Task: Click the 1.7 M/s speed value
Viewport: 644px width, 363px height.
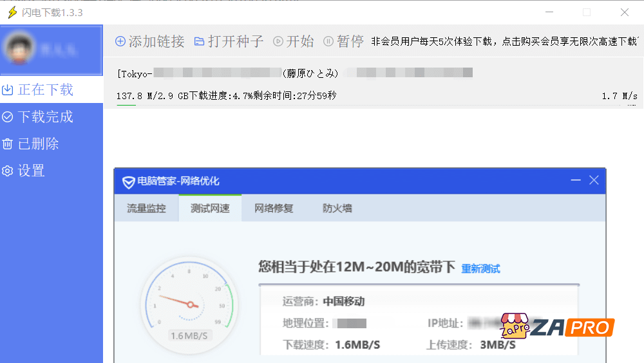Action: [620, 96]
